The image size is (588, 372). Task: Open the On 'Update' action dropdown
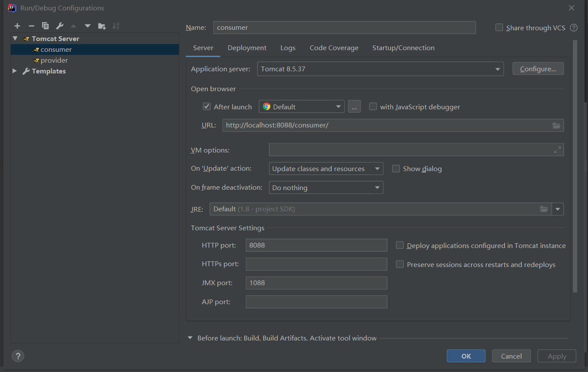(377, 169)
